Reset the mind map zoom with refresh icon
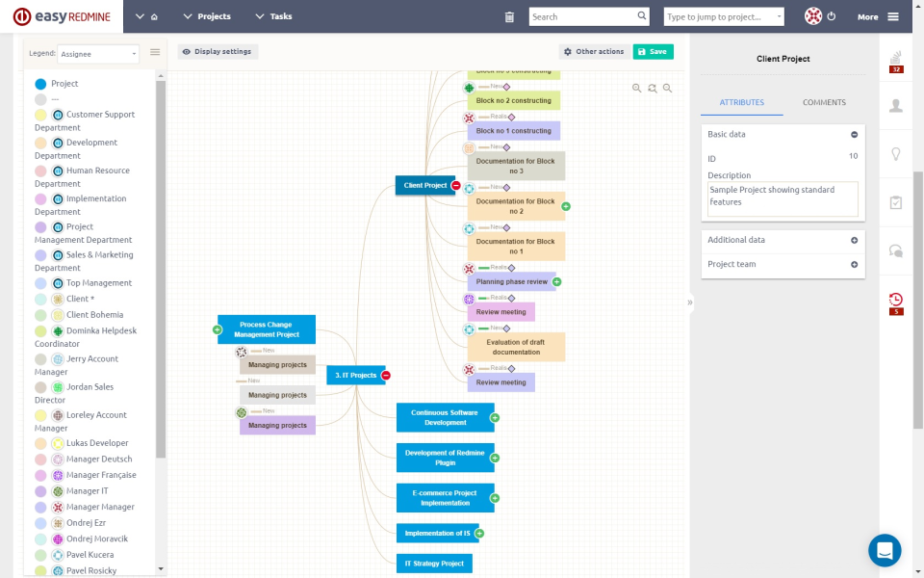Image resolution: width=924 pixels, height=578 pixels. pyautogui.click(x=653, y=88)
